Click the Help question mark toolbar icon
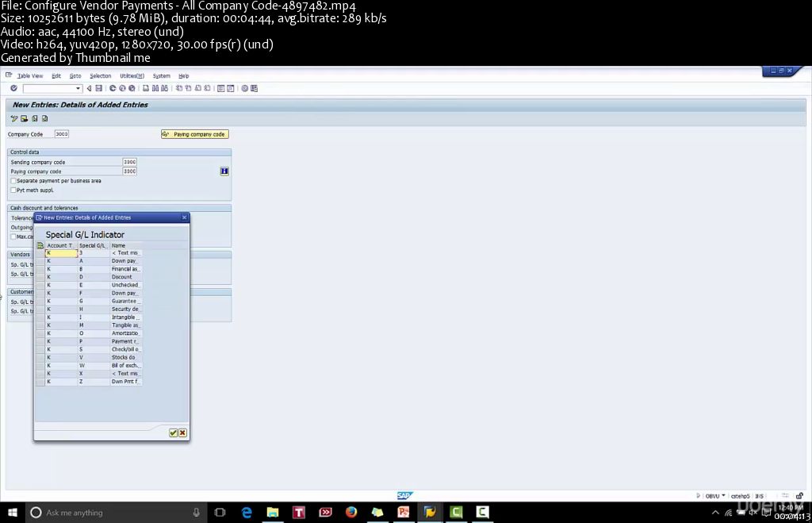The height and width of the screenshot is (523, 812). [x=245, y=88]
